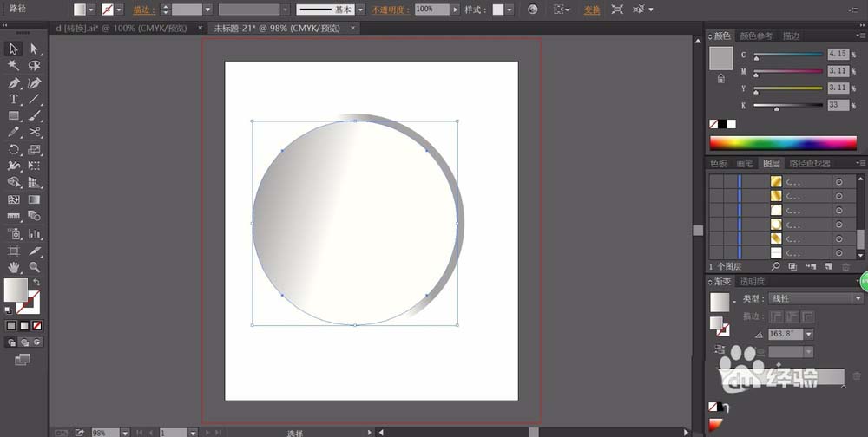Switch to Draw Inside mode
Screen dimensions: 868x437
click(x=37, y=342)
